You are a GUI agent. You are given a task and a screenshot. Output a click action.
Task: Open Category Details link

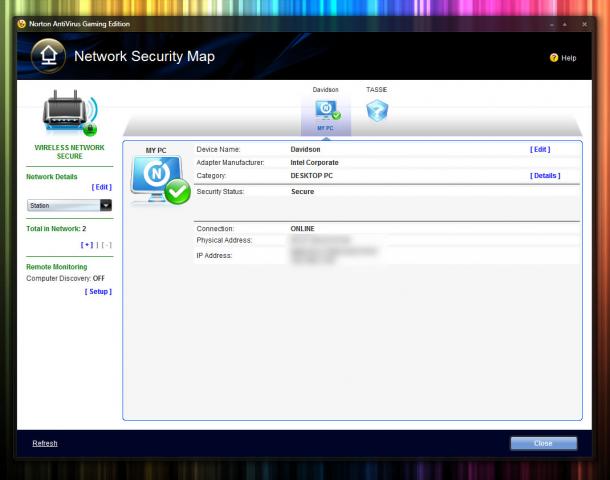545,176
